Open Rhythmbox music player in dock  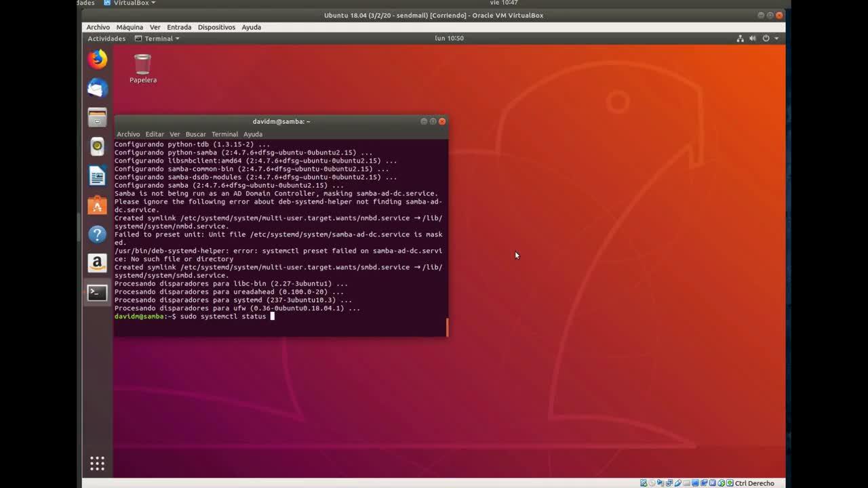click(97, 146)
